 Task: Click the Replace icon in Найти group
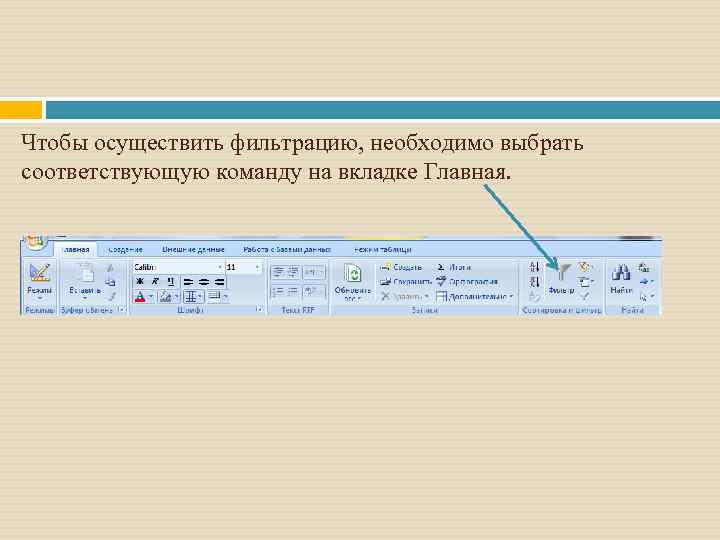pos(644,267)
